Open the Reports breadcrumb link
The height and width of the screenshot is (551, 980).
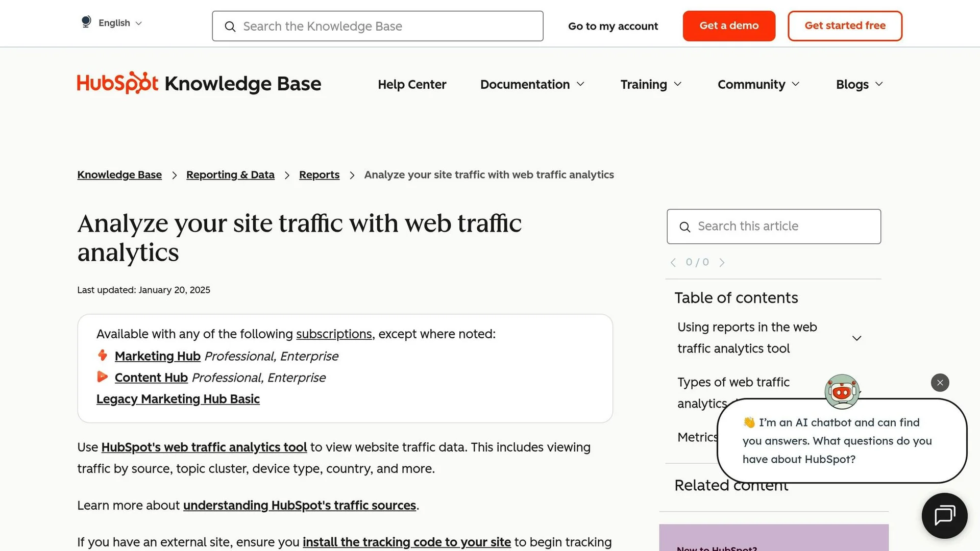[x=319, y=174]
